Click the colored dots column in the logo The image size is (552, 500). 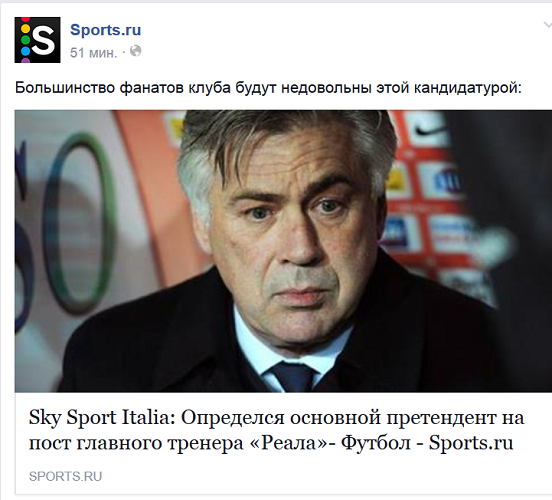pyautogui.click(x=25, y=40)
